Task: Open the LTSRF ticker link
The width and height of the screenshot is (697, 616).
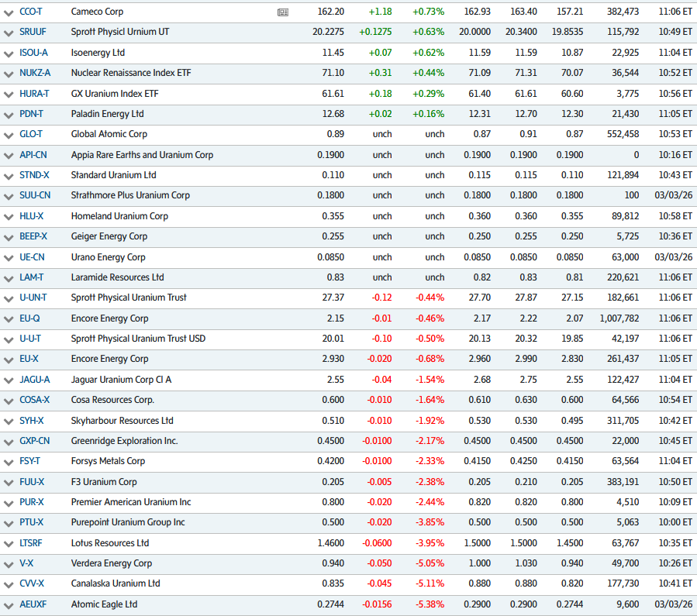Action: (x=30, y=543)
